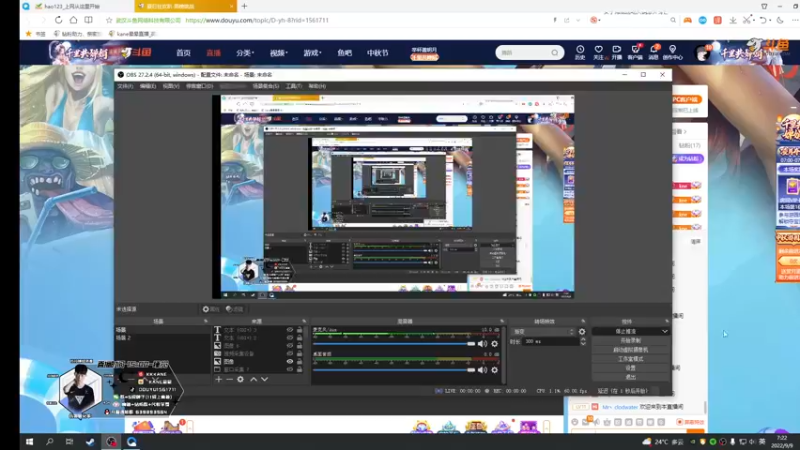The height and width of the screenshot is (450, 800).
Task: Open OBS Help menu
Action: click(x=317, y=86)
